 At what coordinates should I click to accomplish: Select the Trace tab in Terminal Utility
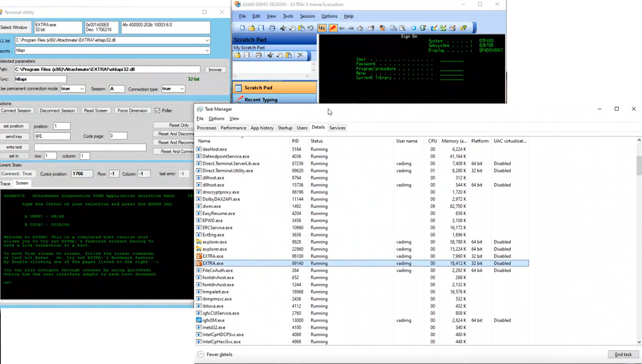pyautogui.click(x=5, y=184)
